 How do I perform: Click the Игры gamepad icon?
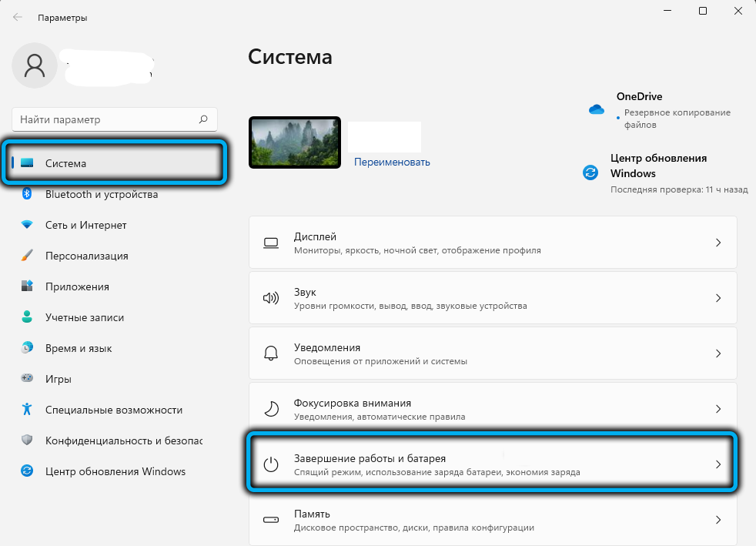27,379
